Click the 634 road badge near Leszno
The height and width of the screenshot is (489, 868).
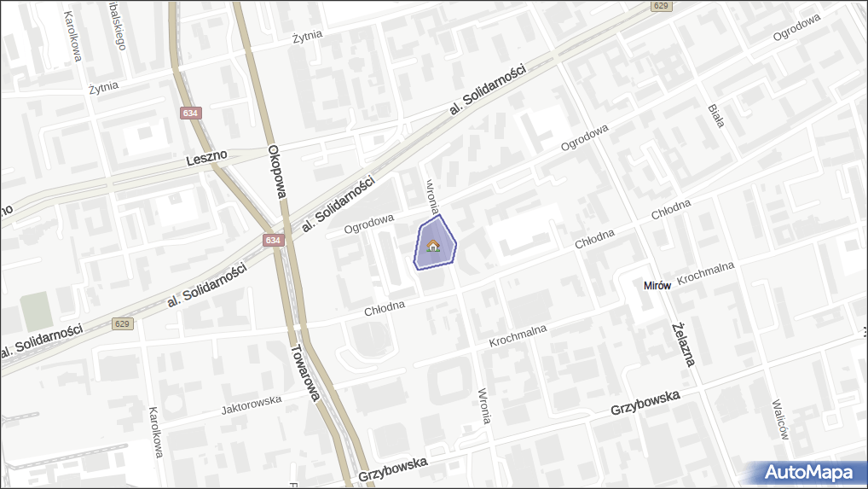pos(190,113)
